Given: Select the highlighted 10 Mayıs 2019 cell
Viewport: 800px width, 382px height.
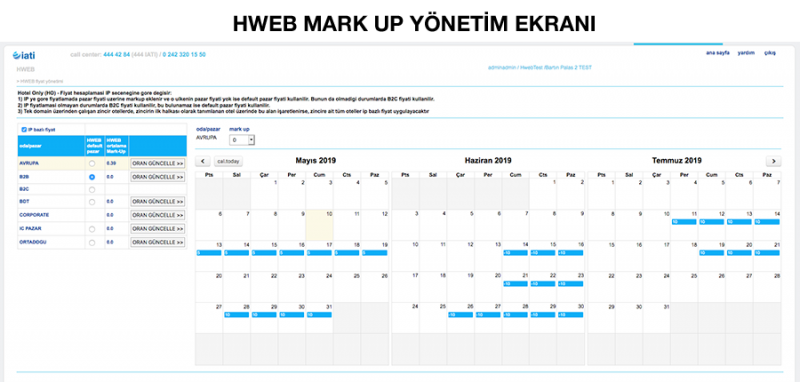Looking at the screenshot, I should pyautogui.click(x=319, y=225).
